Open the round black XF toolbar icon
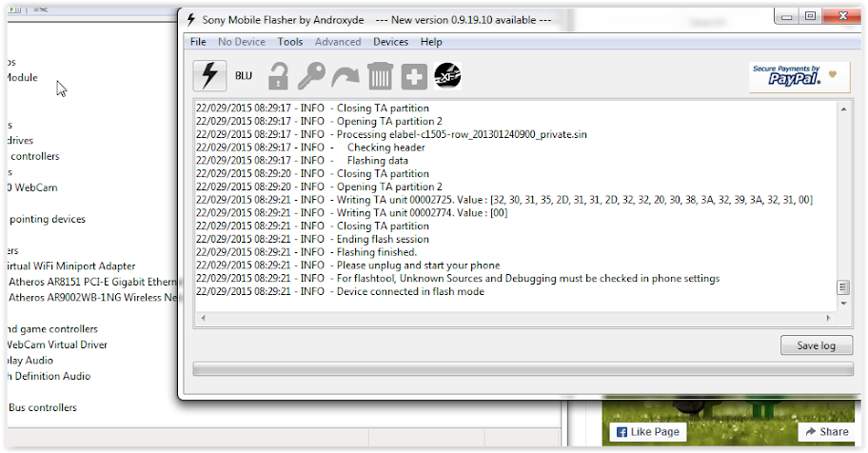The image size is (868, 453). click(x=447, y=76)
